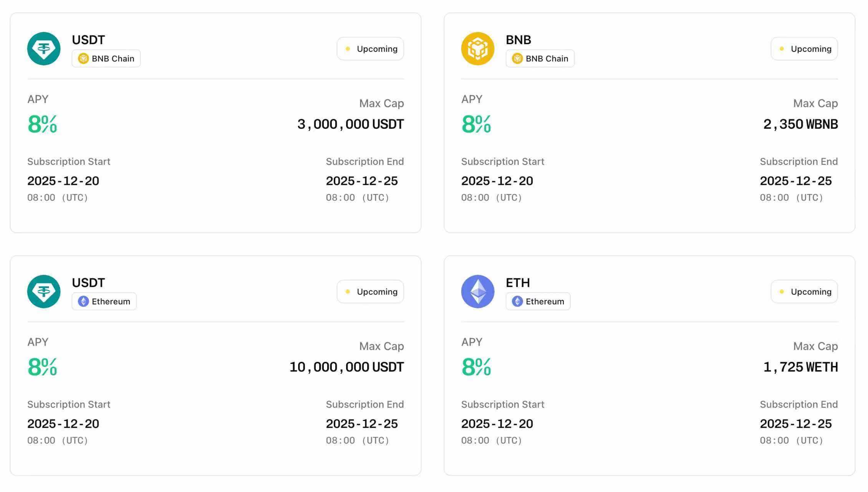
Task: Click the large USDT logo on the BNB Chain card
Action: pos(44,49)
